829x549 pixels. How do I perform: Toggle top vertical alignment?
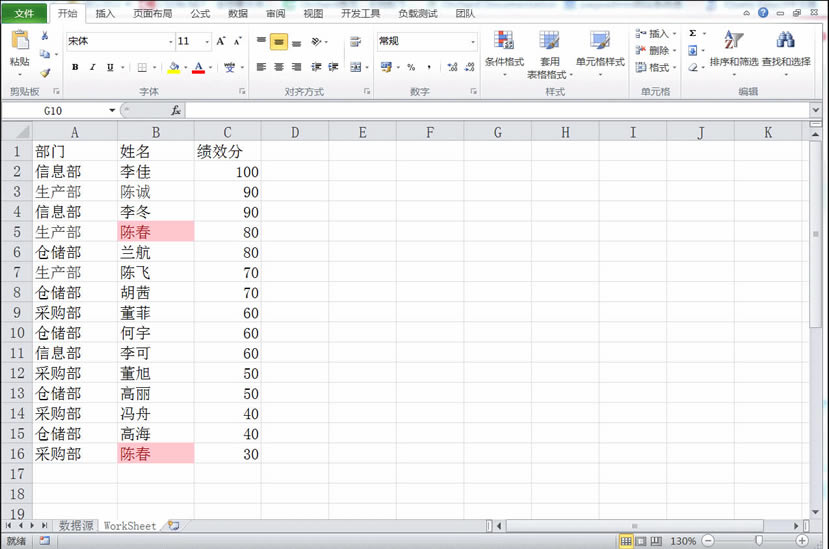(261, 41)
